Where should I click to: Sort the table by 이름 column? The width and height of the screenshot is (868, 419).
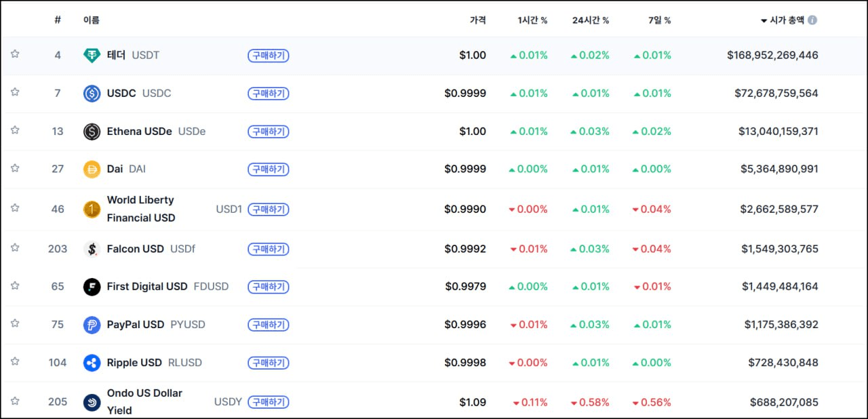(92, 20)
